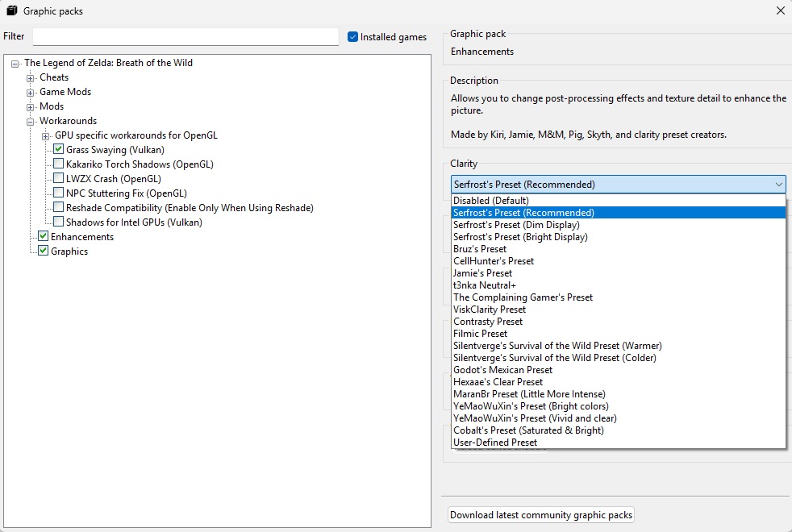This screenshot has height=532, width=792.
Task: Uncheck the Enhancements graphic pack checkbox
Action: 44,236
